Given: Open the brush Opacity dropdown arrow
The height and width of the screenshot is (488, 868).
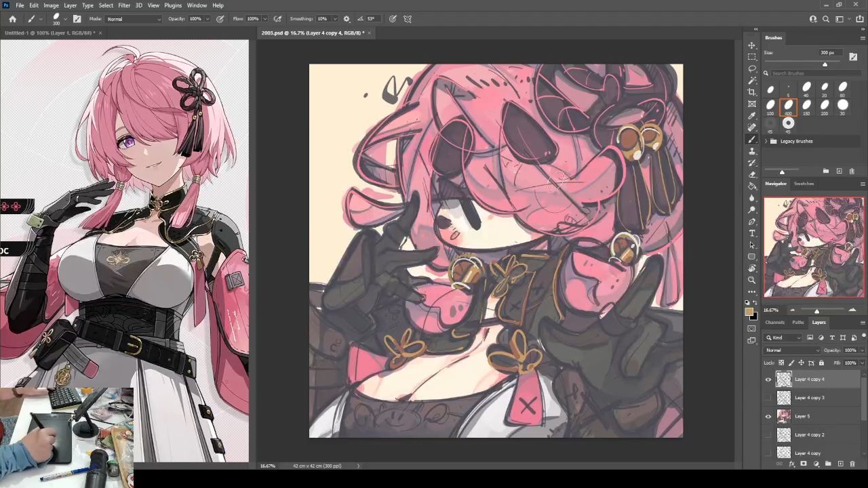Looking at the screenshot, I should coord(208,19).
